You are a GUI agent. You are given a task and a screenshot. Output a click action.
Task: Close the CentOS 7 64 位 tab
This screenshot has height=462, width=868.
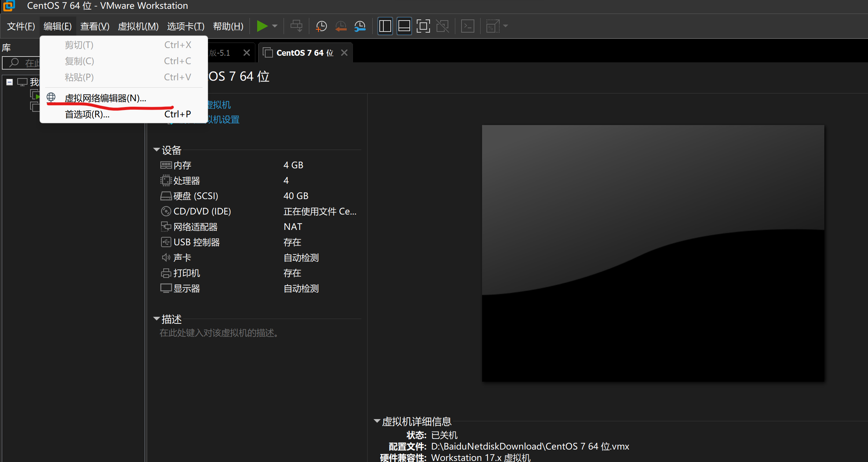pyautogui.click(x=344, y=53)
